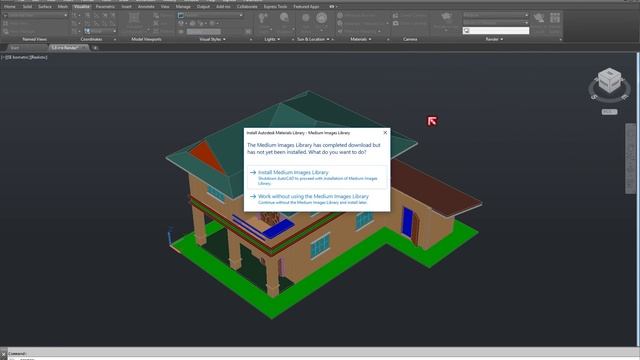Open the Collaborate ribbon tab
This screenshot has height=360, width=640.
point(247,7)
